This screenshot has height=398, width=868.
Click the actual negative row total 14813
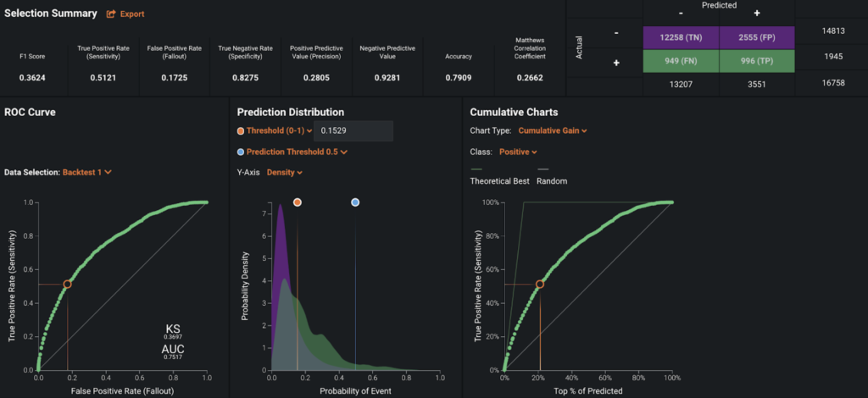pyautogui.click(x=833, y=31)
